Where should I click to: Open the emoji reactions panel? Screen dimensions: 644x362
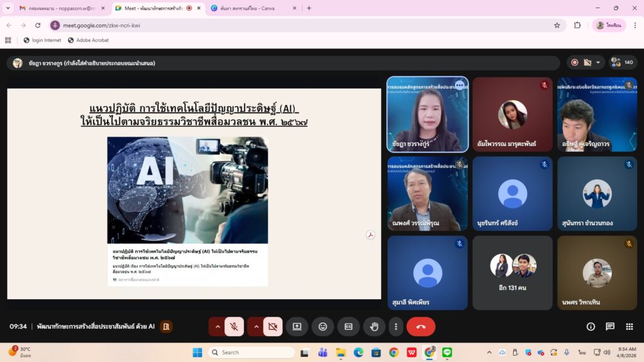click(x=323, y=327)
